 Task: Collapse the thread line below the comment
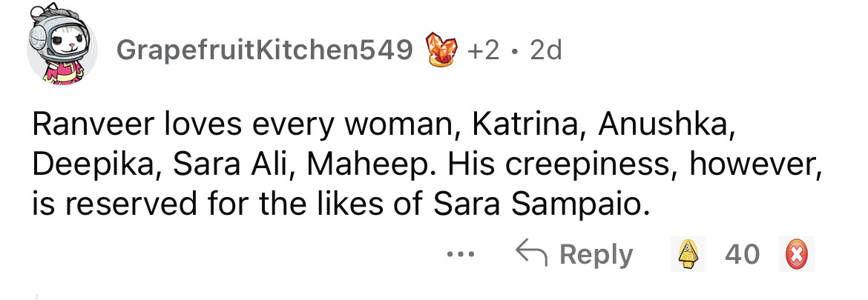pyautogui.click(x=36, y=295)
